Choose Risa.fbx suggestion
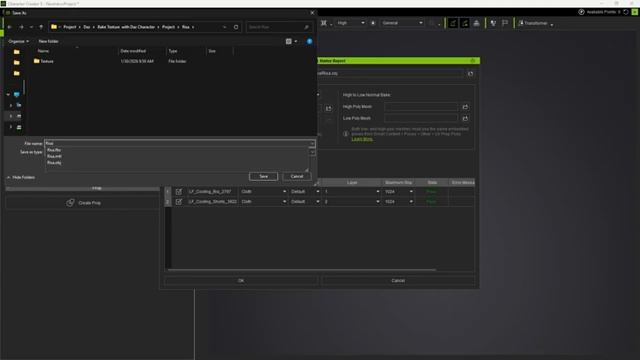 tap(54, 150)
